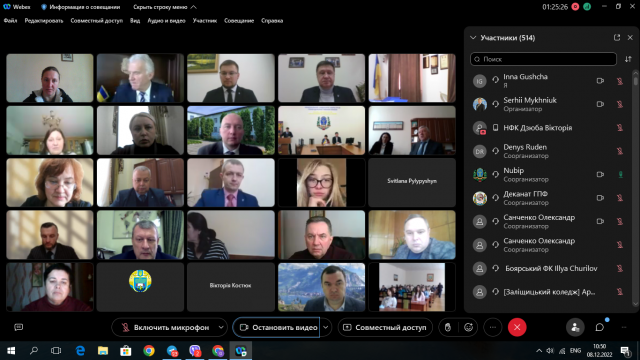Select participant Serhii Mykhniuk

tap(549, 104)
